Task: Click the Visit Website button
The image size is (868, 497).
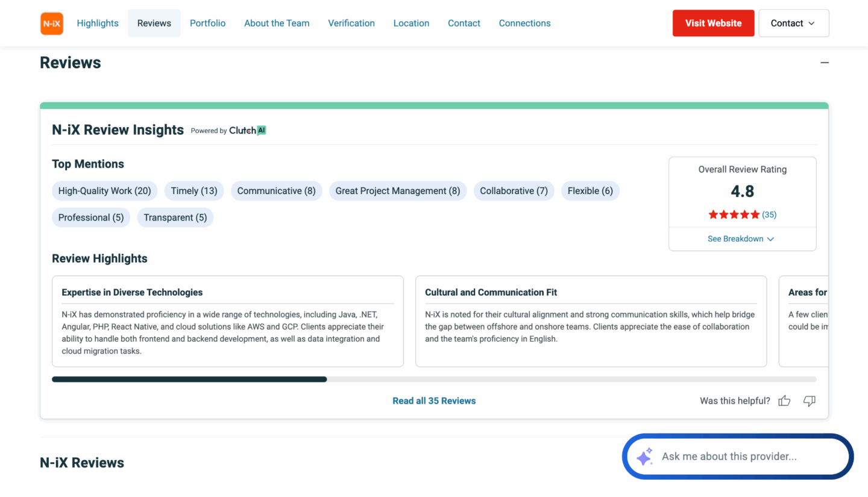Action: [713, 23]
